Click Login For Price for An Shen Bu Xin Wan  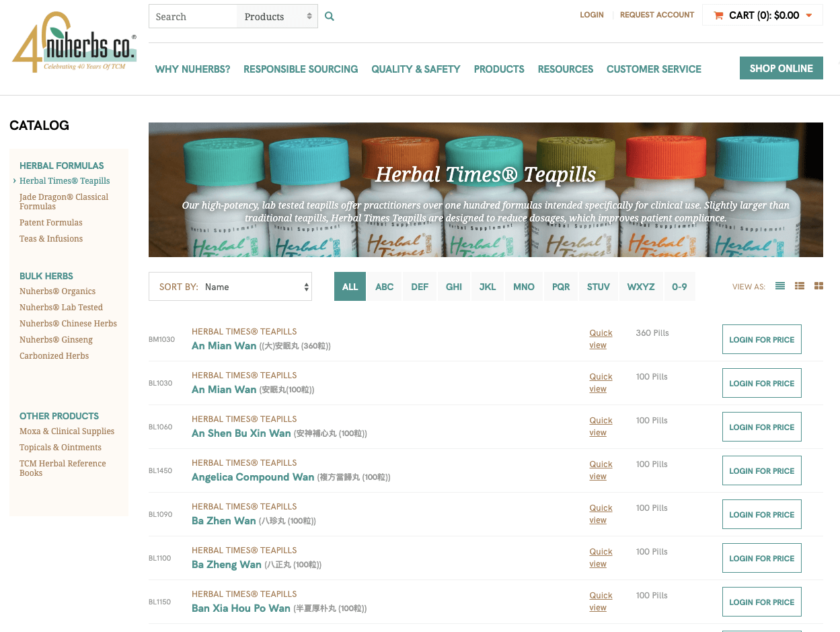coord(762,427)
